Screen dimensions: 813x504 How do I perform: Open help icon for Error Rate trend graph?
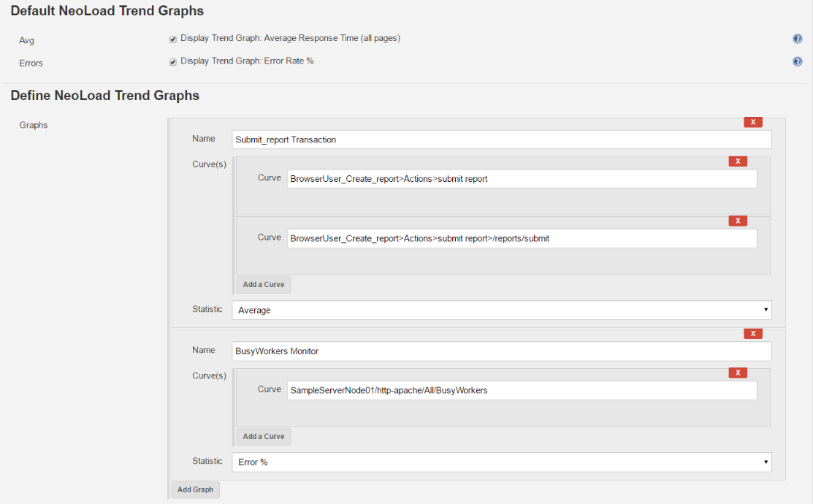pos(798,61)
